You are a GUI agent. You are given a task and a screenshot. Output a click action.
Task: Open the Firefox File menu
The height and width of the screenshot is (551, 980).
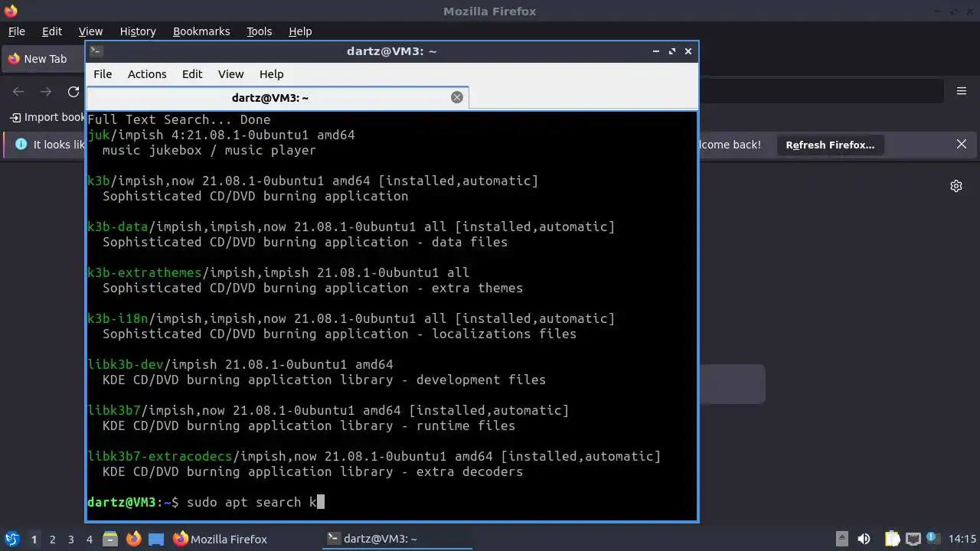point(17,31)
